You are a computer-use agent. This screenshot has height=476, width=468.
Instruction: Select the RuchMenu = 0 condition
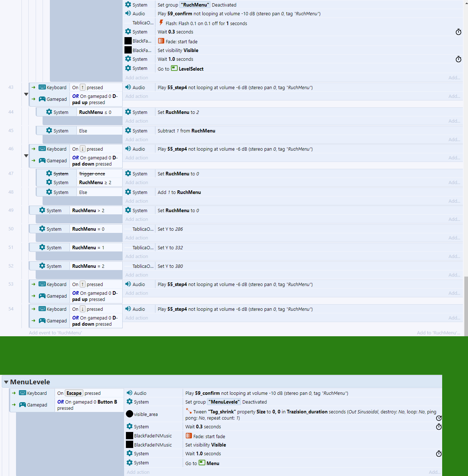point(96,229)
